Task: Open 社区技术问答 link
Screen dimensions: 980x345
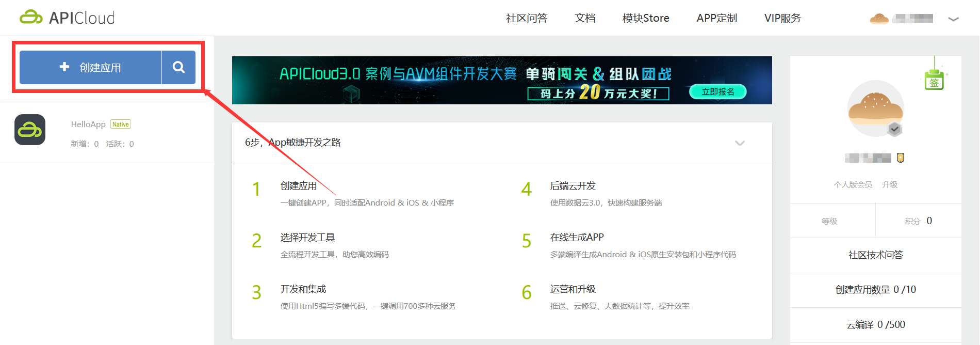Action: pyautogui.click(x=876, y=255)
